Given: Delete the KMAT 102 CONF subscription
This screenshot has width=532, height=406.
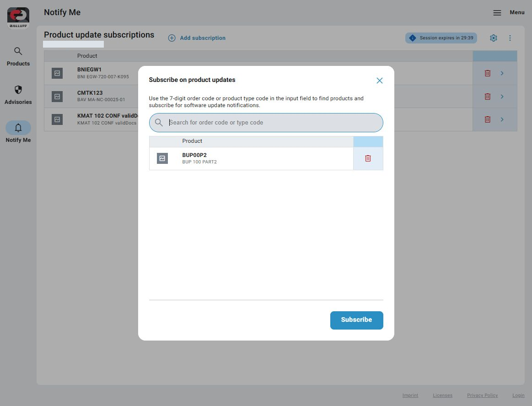Looking at the screenshot, I should point(487,119).
